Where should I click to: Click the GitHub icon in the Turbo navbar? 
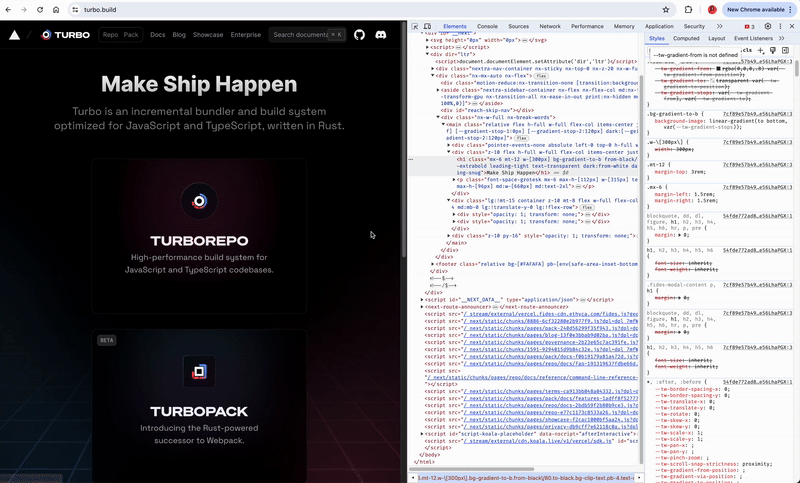click(x=361, y=35)
